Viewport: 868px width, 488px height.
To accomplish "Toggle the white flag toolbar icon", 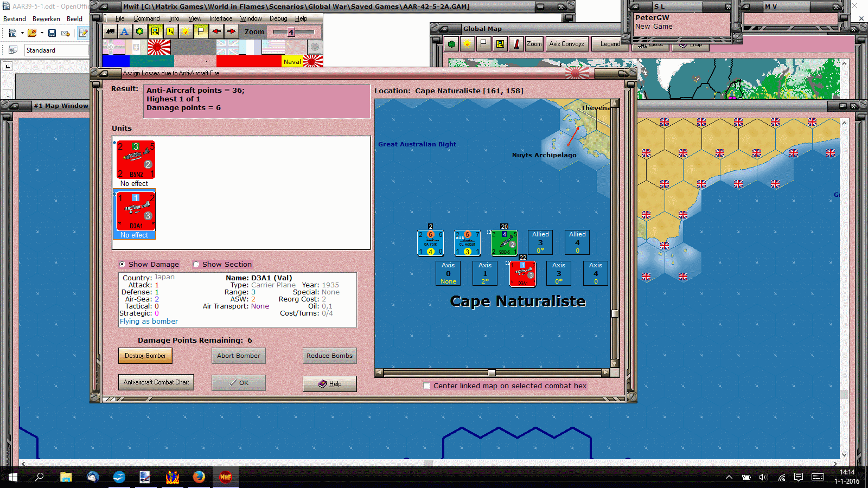I will (x=201, y=31).
